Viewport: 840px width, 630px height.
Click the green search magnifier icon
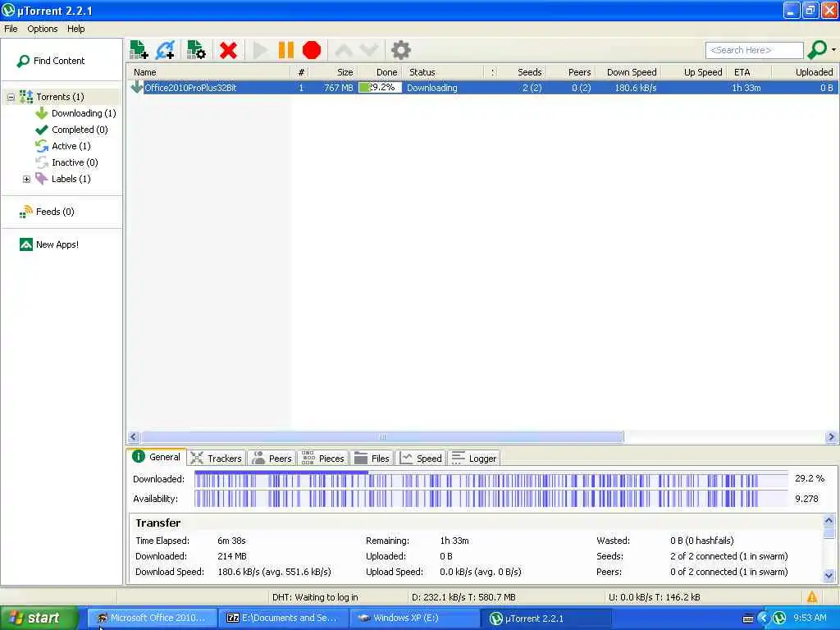point(818,50)
